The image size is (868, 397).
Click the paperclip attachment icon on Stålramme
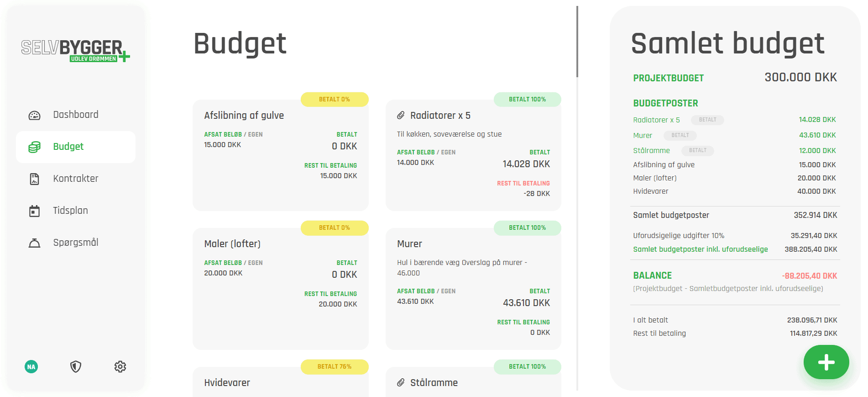pyautogui.click(x=401, y=382)
